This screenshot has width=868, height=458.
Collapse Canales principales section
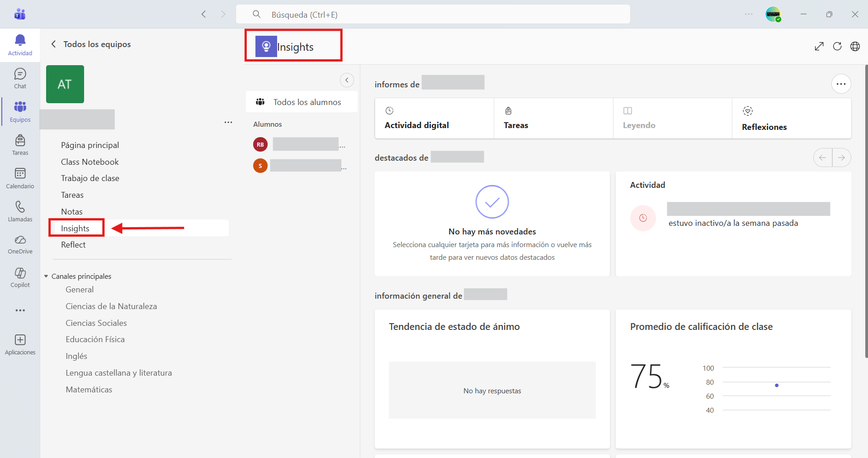pos(46,276)
